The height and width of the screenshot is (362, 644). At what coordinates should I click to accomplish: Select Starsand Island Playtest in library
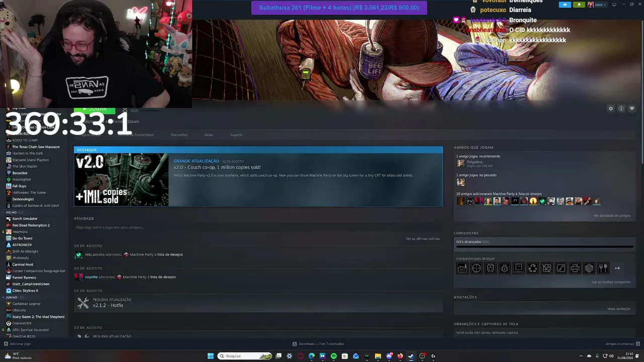(31, 160)
